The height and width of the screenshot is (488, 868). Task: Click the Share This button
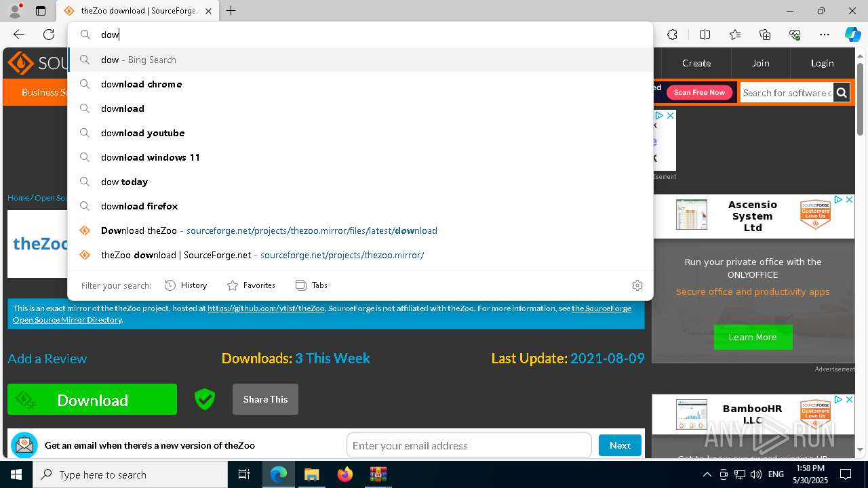(265, 399)
